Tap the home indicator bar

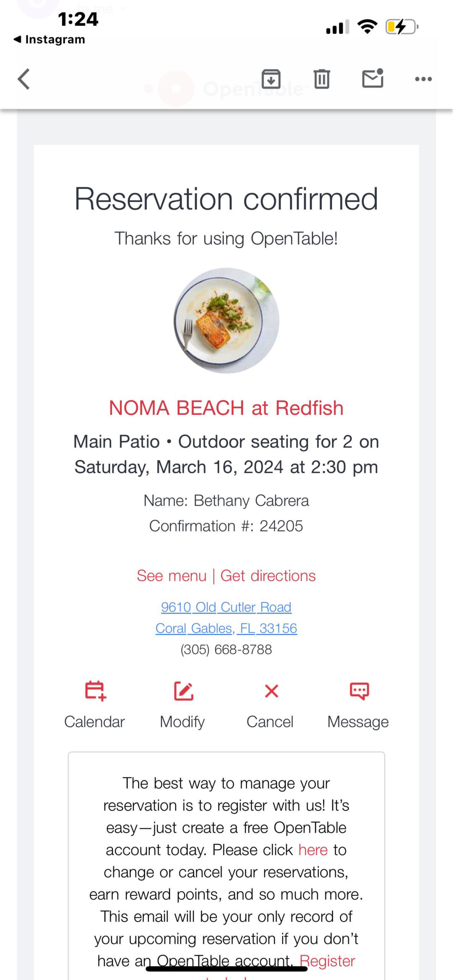[x=226, y=969]
